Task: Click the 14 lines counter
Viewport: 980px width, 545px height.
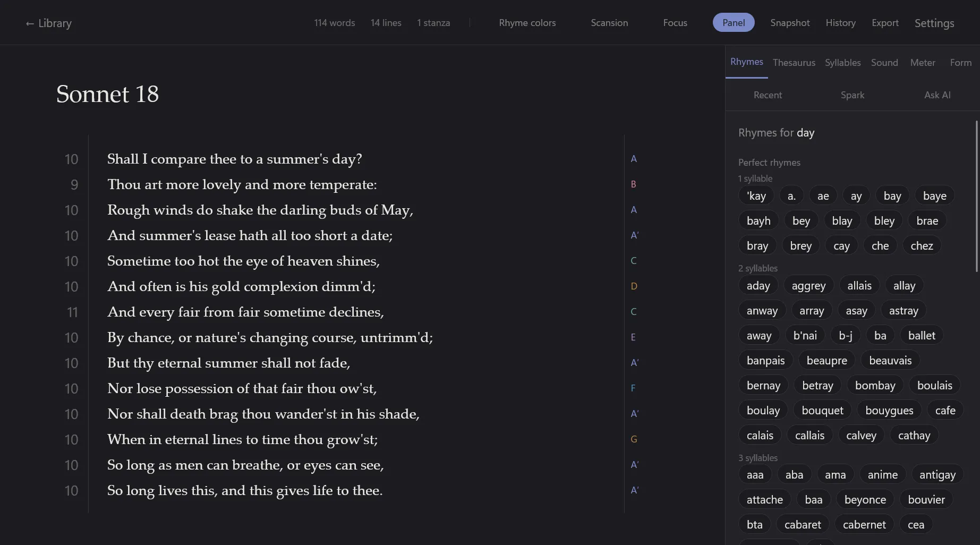Action: (386, 23)
